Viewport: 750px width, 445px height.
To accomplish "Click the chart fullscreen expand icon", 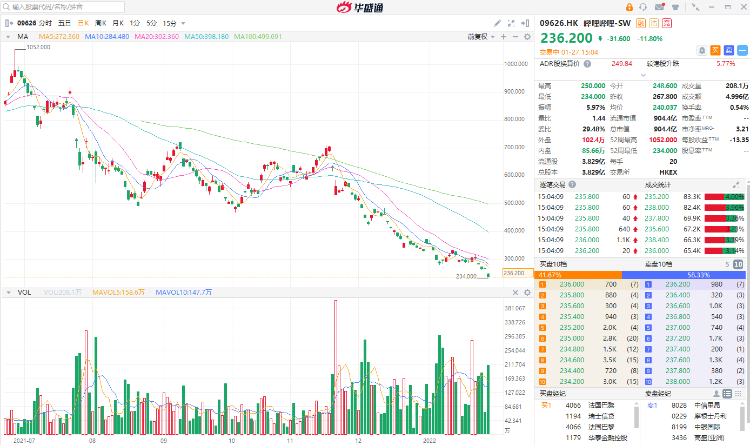I will coord(511,23).
